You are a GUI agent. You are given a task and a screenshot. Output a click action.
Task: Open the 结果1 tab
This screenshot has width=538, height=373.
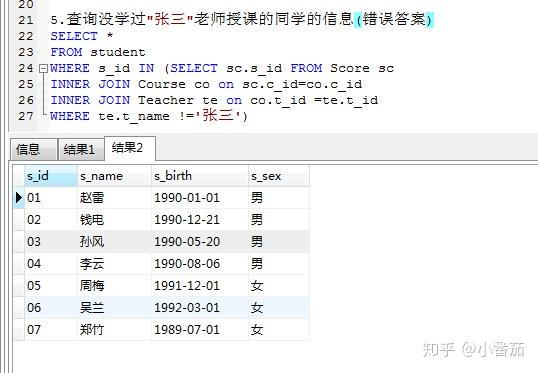click(x=81, y=150)
